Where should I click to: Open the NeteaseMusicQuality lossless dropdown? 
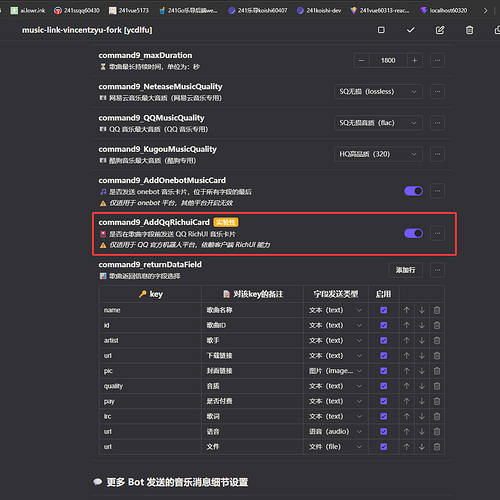378,92
